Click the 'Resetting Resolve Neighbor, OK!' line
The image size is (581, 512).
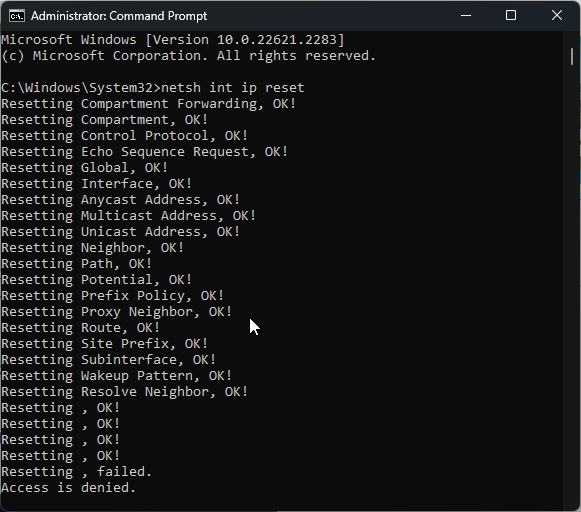pyautogui.click(x=124, y=392)
